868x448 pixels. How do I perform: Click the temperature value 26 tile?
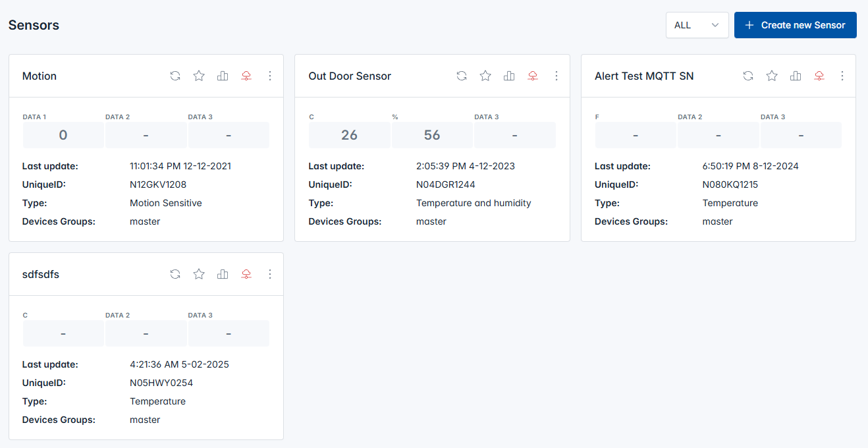tap(349, 135)
